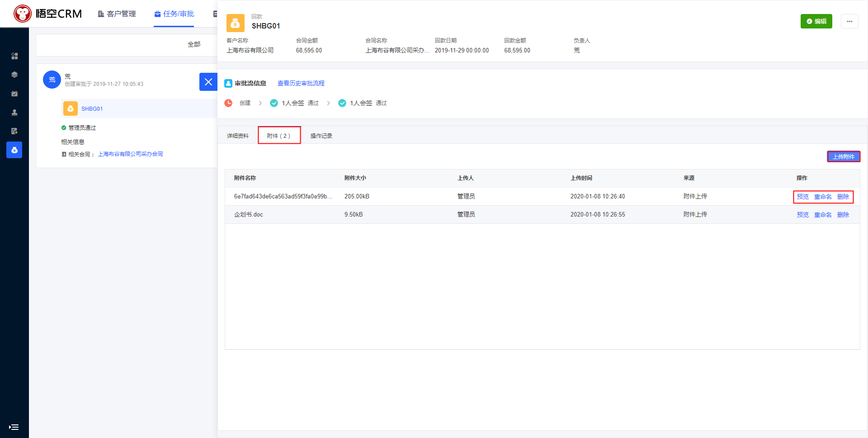Viewport: 868px width, 438px height.
Task: Open the dashboard grid icon in sidebar
Action: [x=14, y=56]
